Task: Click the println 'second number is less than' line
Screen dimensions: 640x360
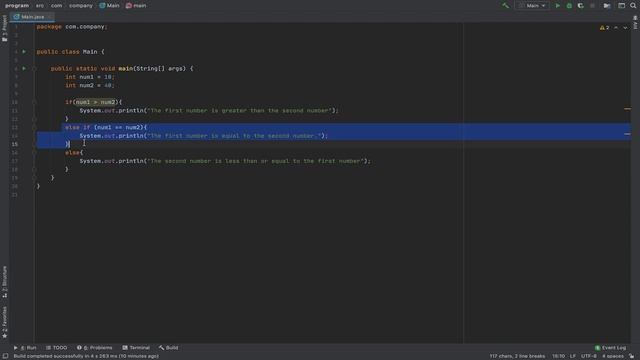Action: (225, 161)
